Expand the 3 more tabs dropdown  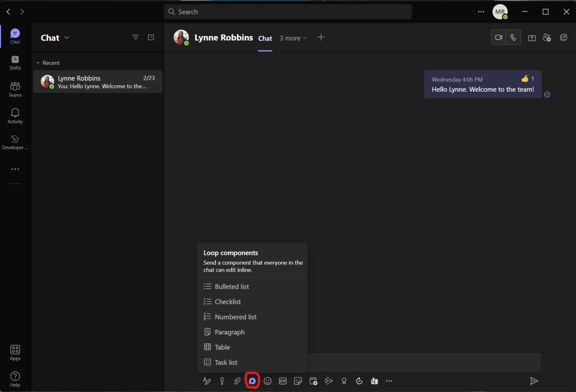[x=293, y=38]
